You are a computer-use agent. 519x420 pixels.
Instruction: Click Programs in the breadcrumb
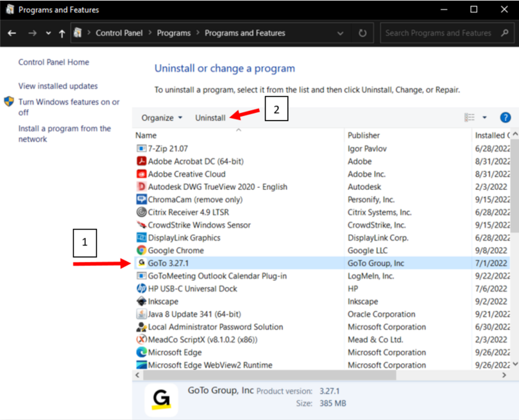174,33
